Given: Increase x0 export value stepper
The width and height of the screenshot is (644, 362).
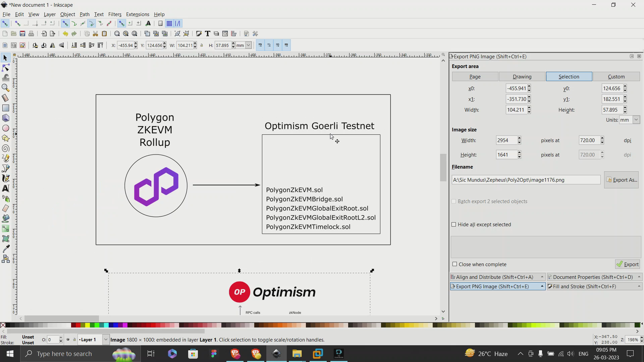Looking at the screenshot, I should [529, 86].
